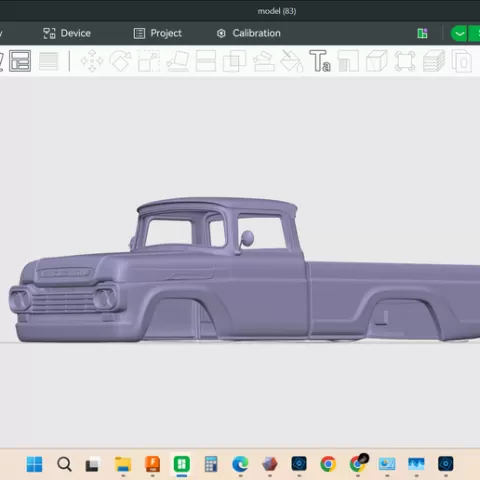Open File Explorer from the taskbar
480x480 pixels.
[x=123, y=464]
